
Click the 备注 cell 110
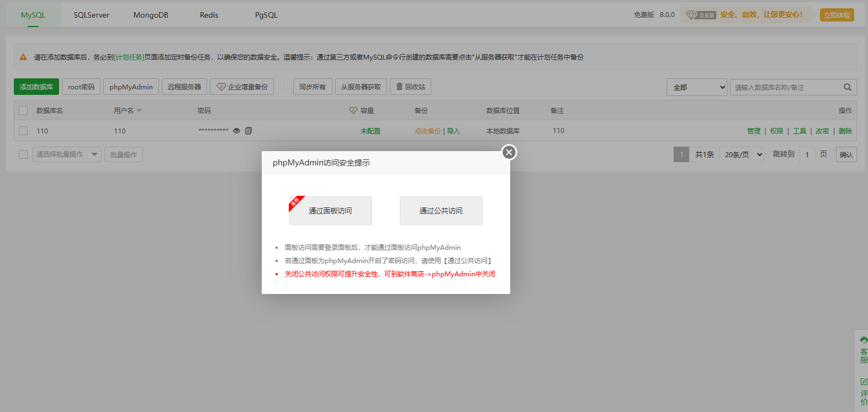point(559,131)
